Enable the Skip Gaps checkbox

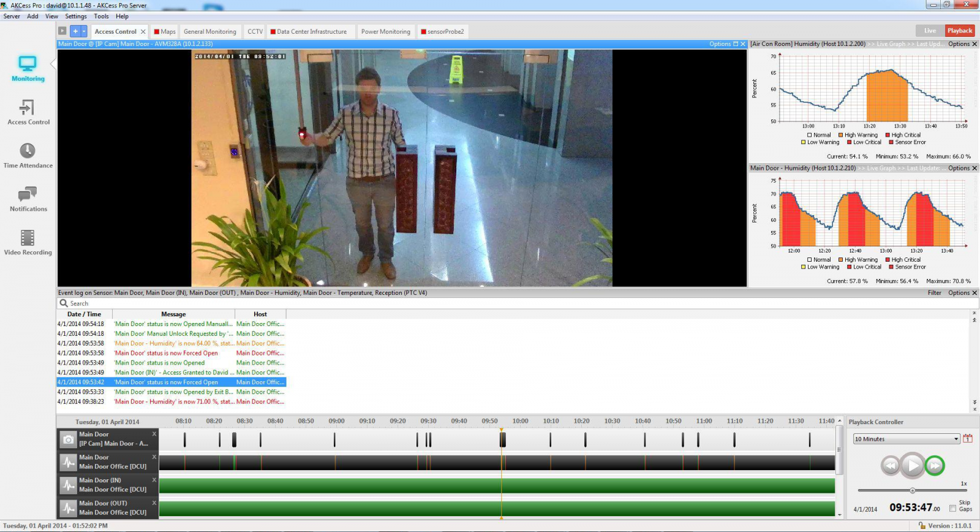(x=952, y=508)
